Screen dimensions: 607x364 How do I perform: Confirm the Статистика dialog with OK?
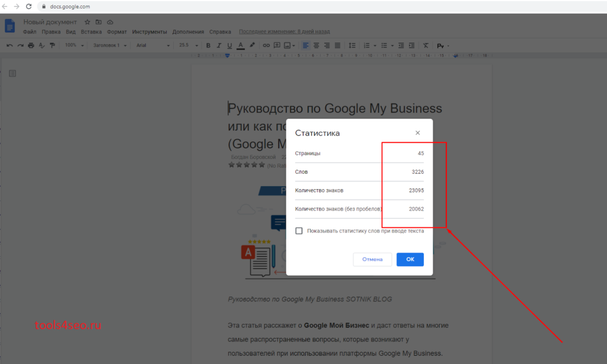[410, 260]
